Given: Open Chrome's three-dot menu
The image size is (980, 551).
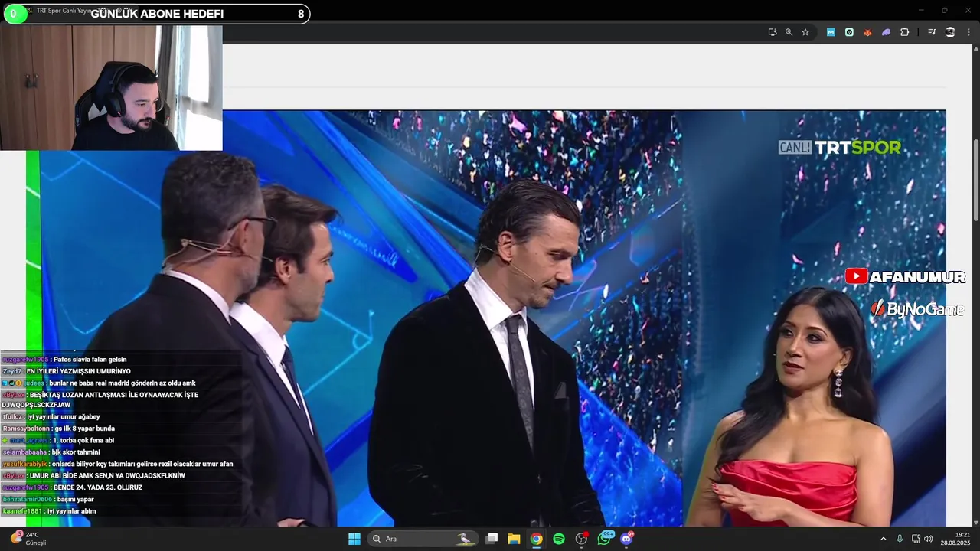Looking at the screenshot, I should [x=969, y=32].
